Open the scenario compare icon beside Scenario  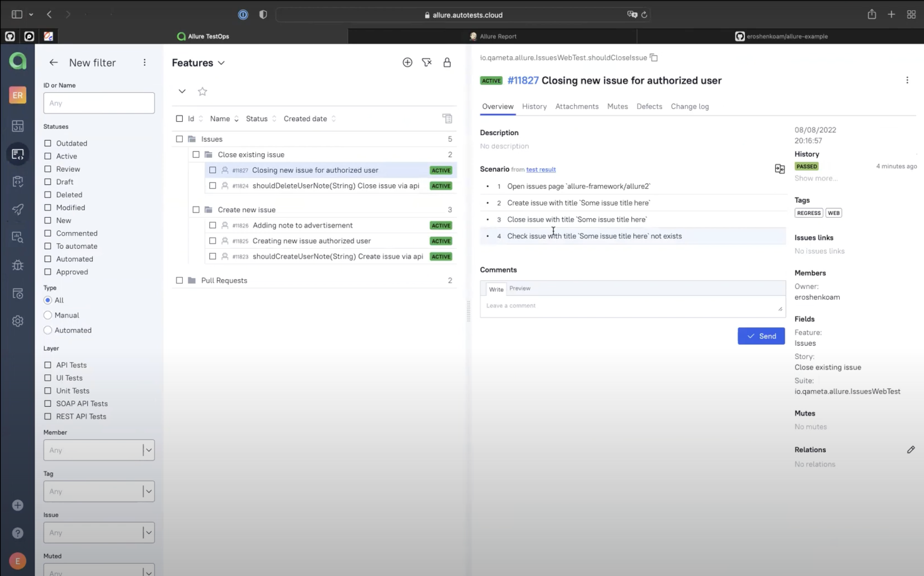pos(779,169)
